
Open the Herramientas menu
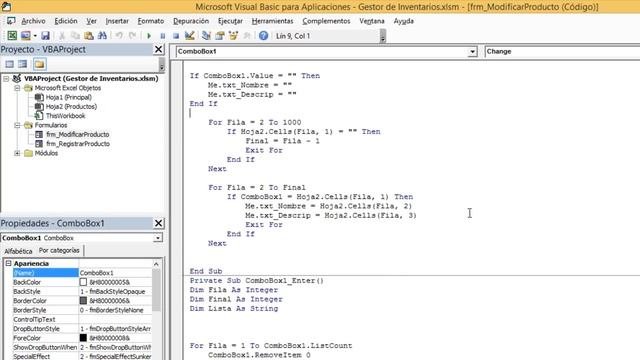pos(272,21)
